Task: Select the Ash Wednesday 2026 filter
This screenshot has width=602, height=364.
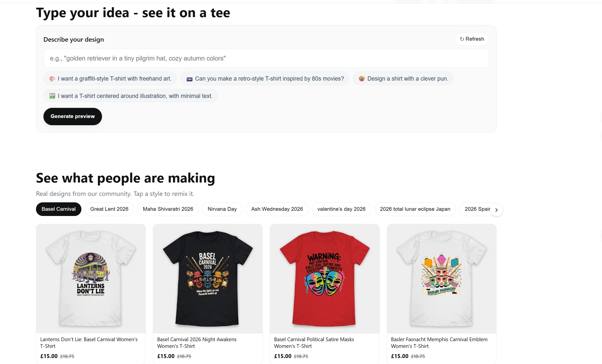Action: (277, 209)
